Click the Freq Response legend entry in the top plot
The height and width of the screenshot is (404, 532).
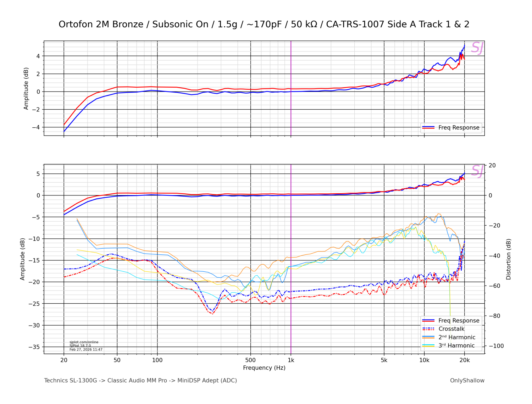tap(459, 128)
